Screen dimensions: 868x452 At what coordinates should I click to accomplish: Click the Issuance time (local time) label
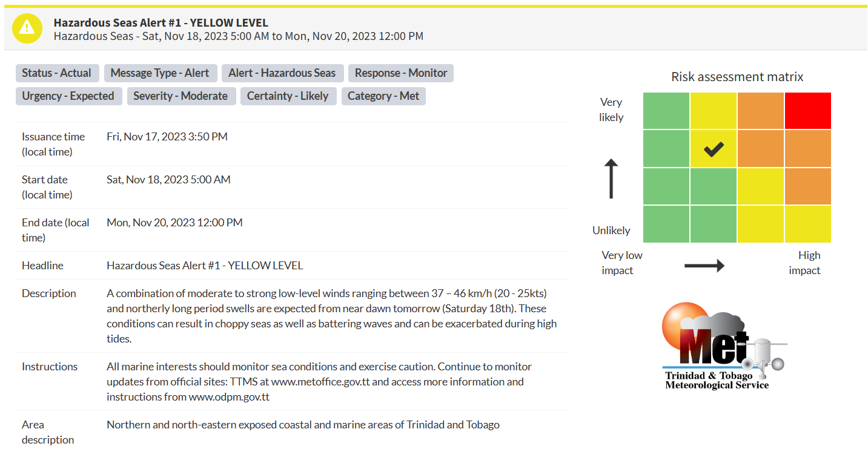[x=53, y=144]
